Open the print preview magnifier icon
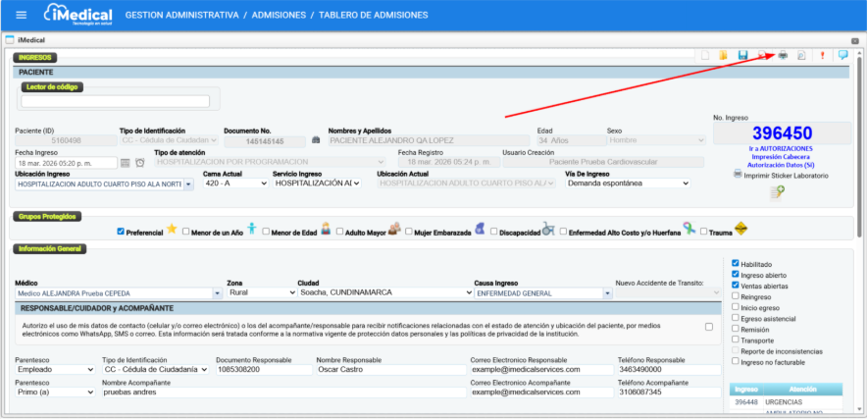This screenshot has height=419, width=868. tap(800, 56)
